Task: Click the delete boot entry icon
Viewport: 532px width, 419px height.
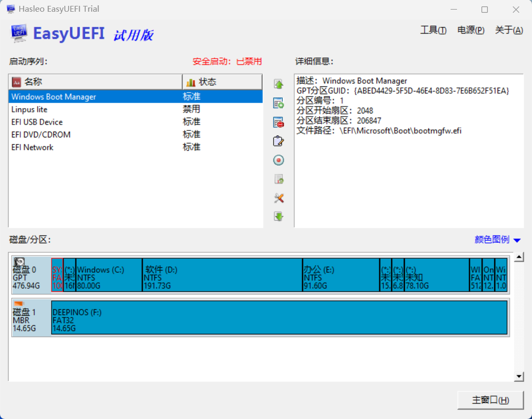Action: click(279, 122)
